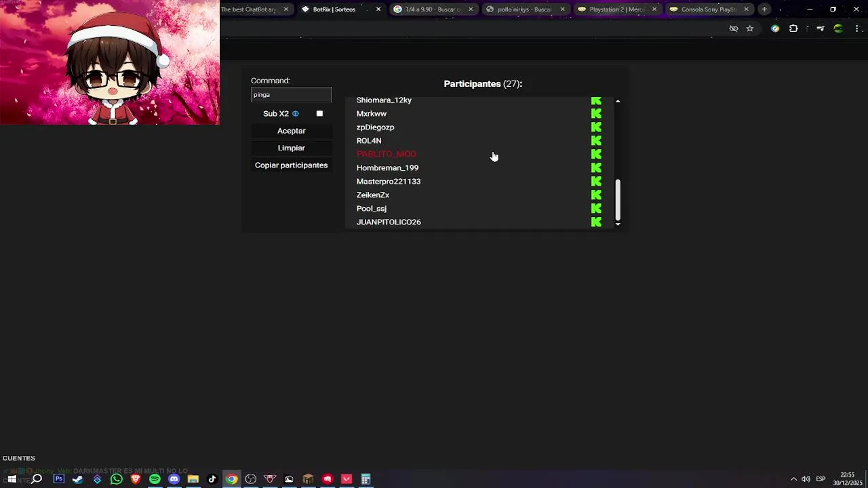868x488 pixels.
Task: Click the Sub X2 info icon
Action: (x=296, y=114)
